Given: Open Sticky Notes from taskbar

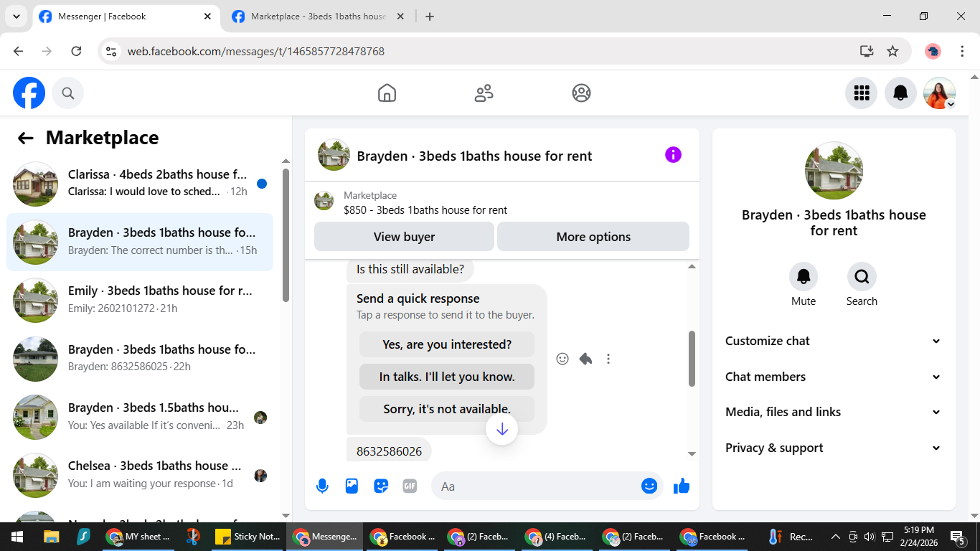Looking at the screenshot, I should tap(248, 537).
